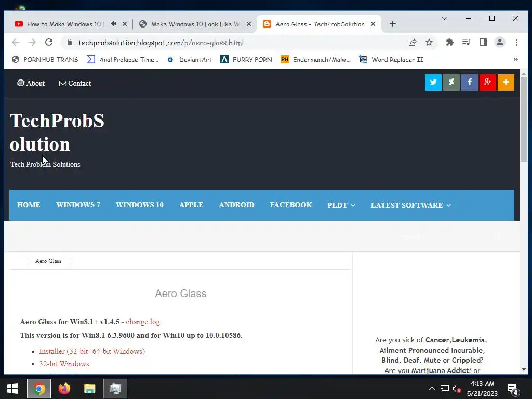
Task: Open the Word Replacer II bookmark
Action: coord(392,59)
